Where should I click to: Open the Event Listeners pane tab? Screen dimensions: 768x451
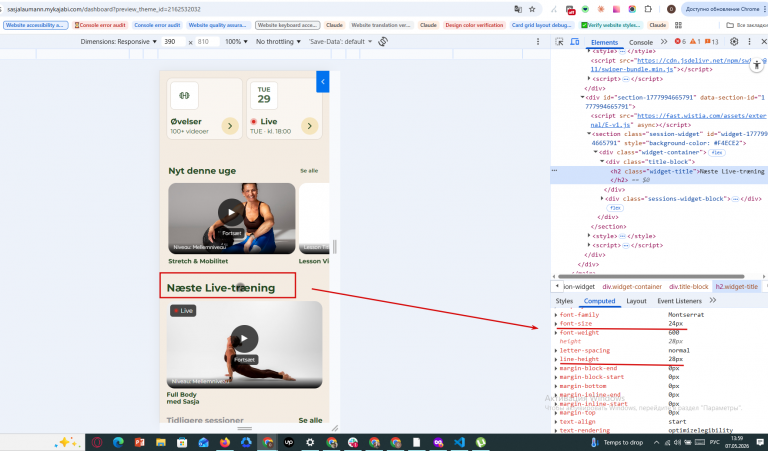pyautogui.click(x=679, y=301)
